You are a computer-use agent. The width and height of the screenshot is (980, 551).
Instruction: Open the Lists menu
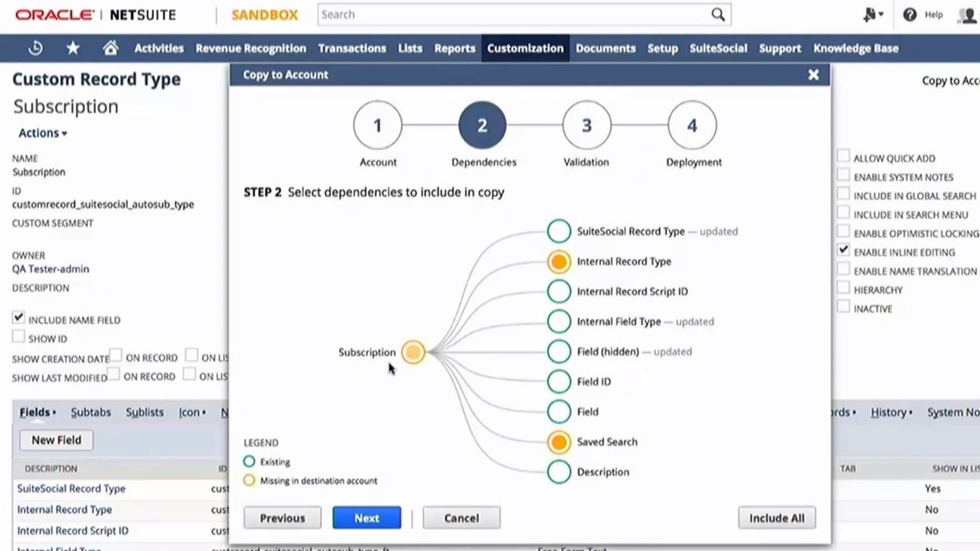pyautogui.click(x=410, y=48)
